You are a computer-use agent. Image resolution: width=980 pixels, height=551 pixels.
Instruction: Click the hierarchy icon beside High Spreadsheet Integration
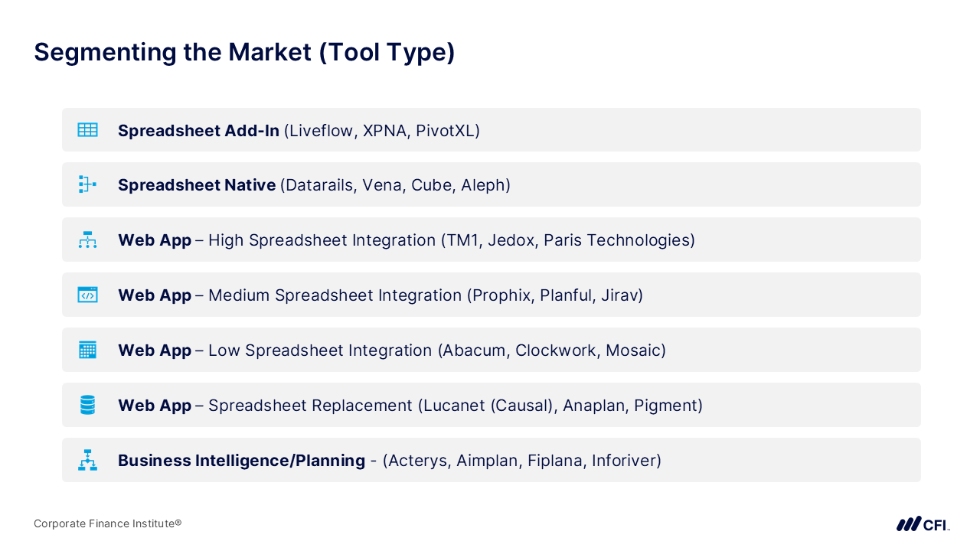point(87,240)
